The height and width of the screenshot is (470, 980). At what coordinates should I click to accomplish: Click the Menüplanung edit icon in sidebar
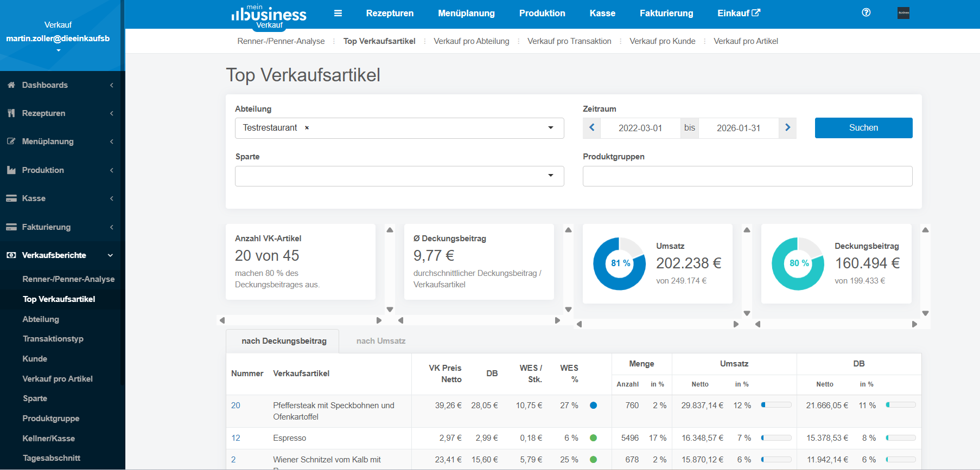[x=11, y=141]
